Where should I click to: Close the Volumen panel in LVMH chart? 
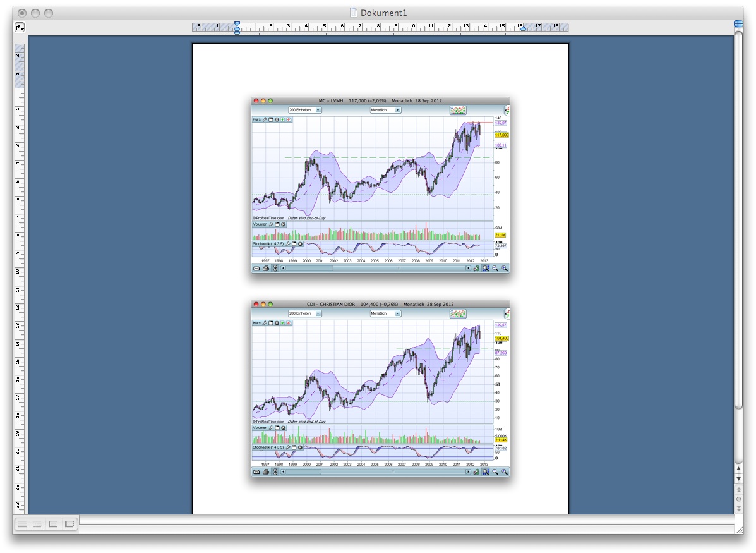point(284,224)
